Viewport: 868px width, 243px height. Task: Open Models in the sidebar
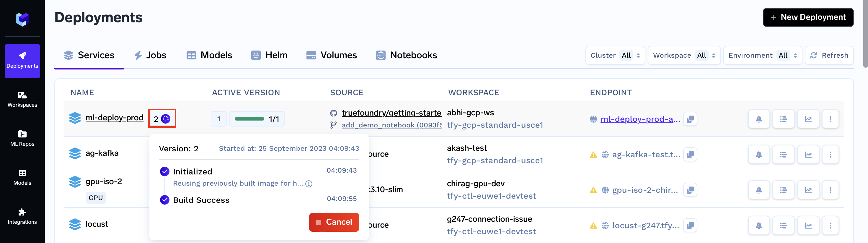click(22, 178)
